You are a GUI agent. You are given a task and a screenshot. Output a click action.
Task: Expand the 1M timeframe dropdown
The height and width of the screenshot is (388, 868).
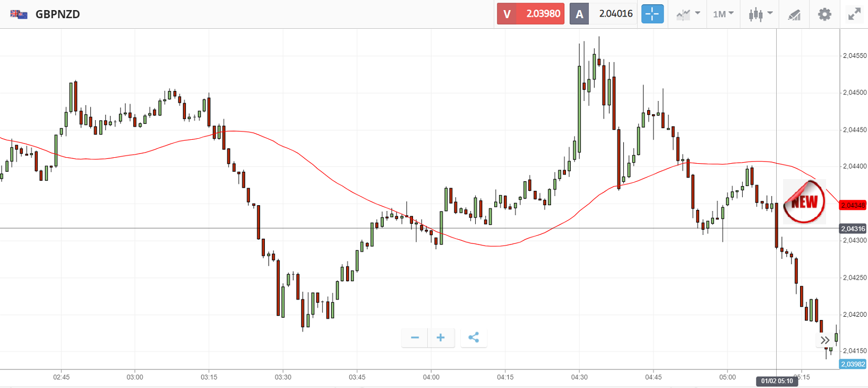point(723,14)
